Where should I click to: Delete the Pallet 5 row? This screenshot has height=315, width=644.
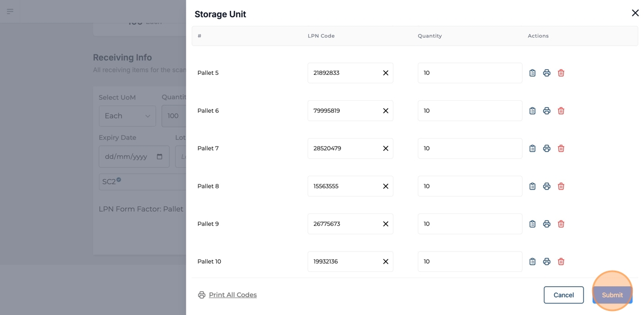561,73
